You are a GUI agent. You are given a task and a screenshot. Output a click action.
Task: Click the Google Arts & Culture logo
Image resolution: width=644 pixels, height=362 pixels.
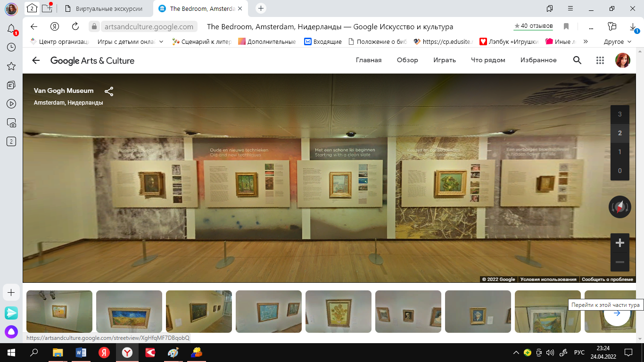click(92, 60)
